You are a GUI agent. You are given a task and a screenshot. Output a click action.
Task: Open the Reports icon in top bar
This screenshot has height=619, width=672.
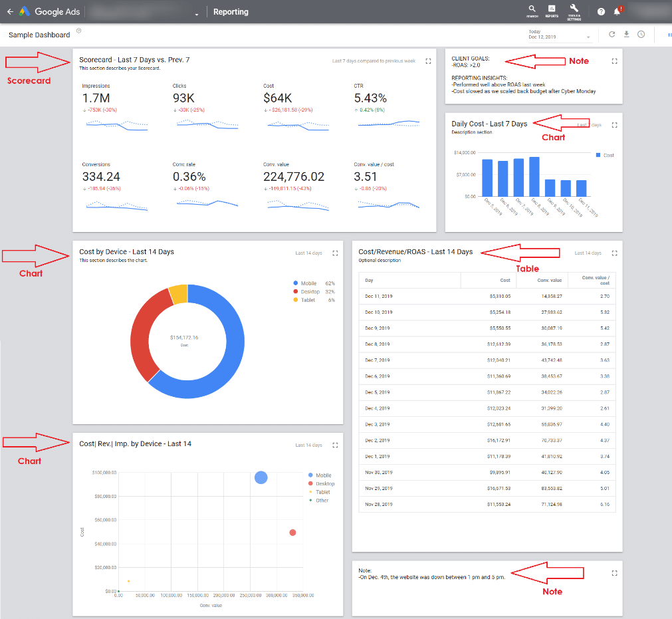pyautogui.click(x=552, y=11)
